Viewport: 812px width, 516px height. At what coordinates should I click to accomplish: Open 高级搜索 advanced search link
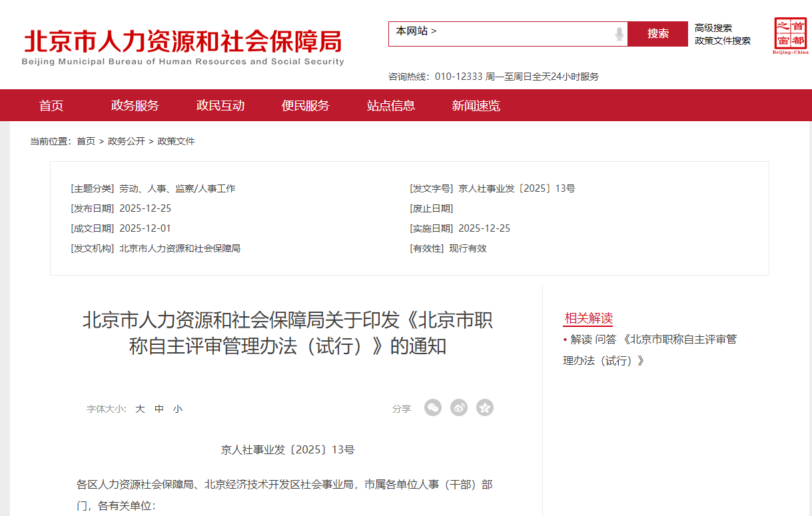point(714,27)
